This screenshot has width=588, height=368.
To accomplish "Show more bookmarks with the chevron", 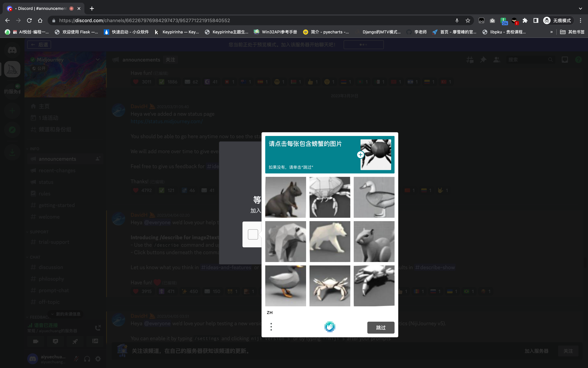I will pyautogui.click(x=552, y=32).
